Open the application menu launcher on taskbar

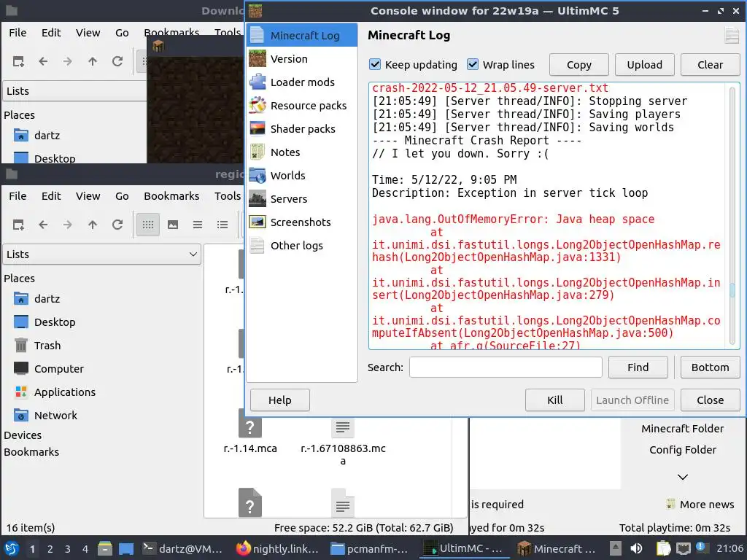[12, 548]
